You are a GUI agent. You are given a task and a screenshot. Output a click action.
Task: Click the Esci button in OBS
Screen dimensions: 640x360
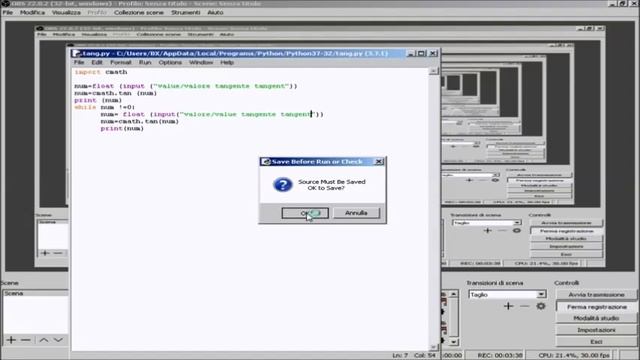tap(596, 342)
